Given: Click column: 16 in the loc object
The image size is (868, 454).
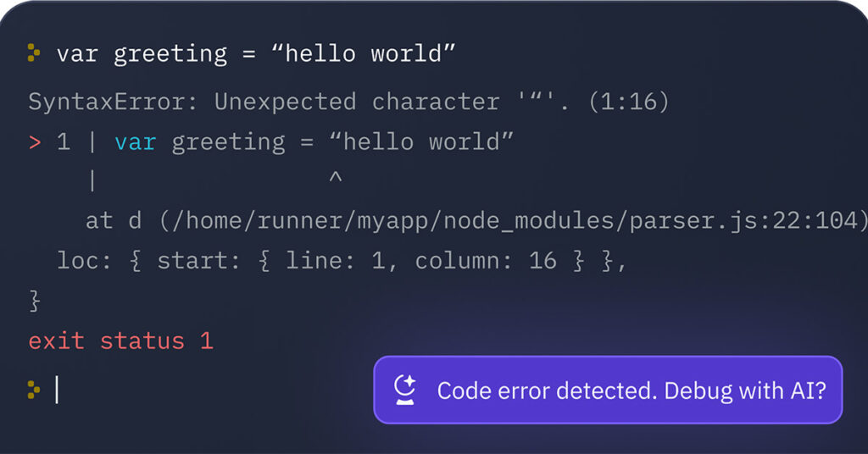Looking at the screenshot, I should tap(485, 260).
